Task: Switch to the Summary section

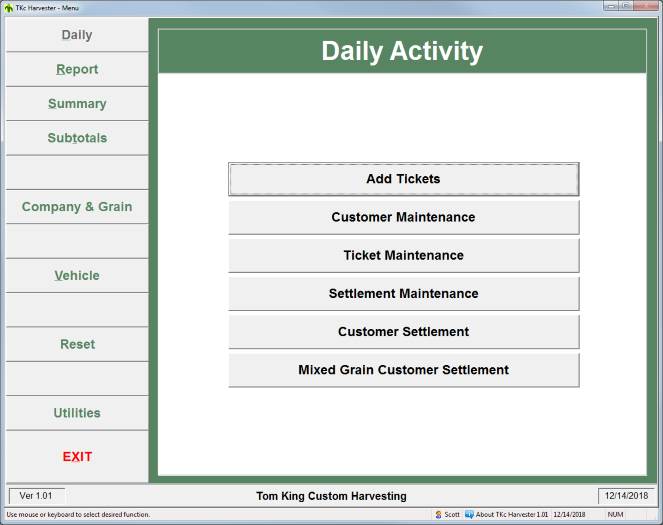Action: coord(77,104)
